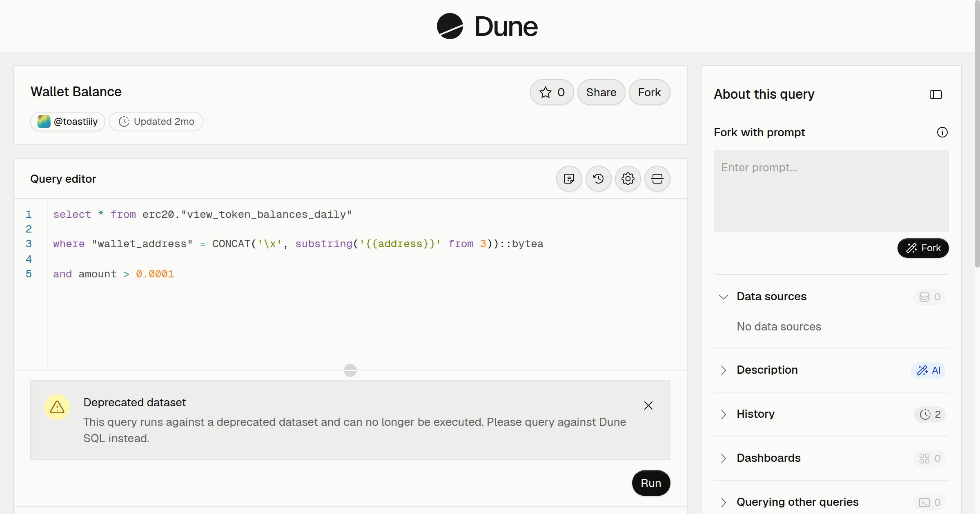Click the About this query heading
This screenshot has height=514, width=980.
click(x=764, y=94)
